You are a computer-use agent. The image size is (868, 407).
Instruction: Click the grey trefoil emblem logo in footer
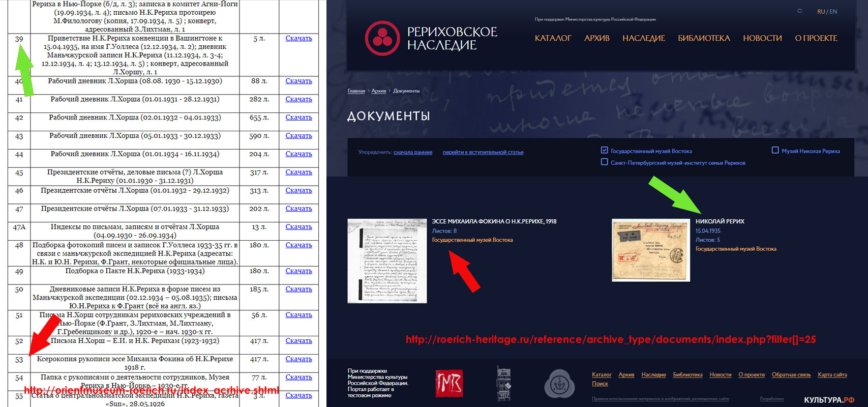559,384
